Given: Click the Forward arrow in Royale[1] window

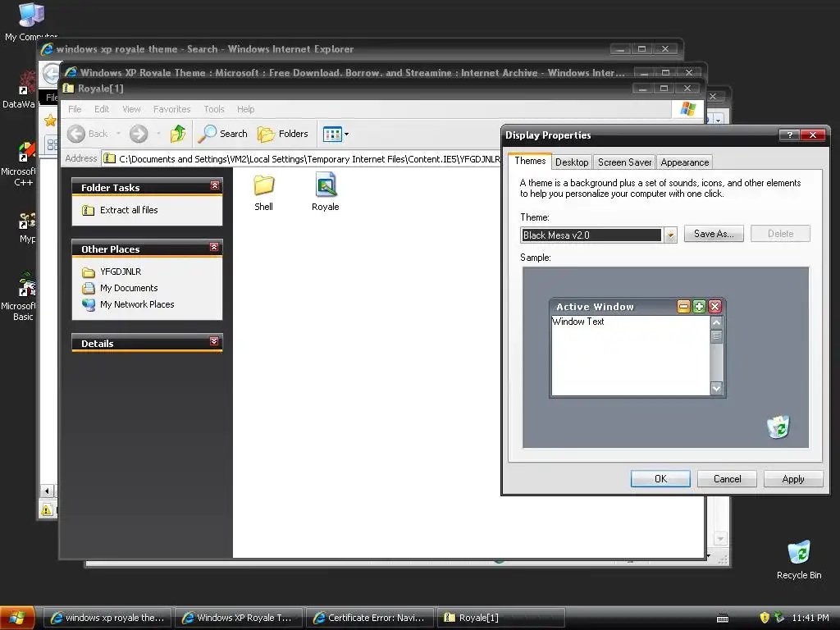Looking at the screenshot, I should (x=139, y=134).
